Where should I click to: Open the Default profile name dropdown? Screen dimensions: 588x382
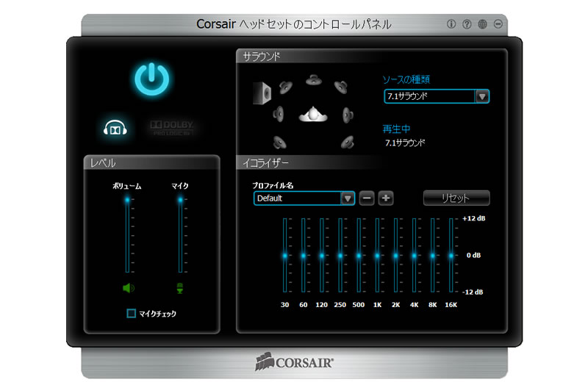(304, 198)
